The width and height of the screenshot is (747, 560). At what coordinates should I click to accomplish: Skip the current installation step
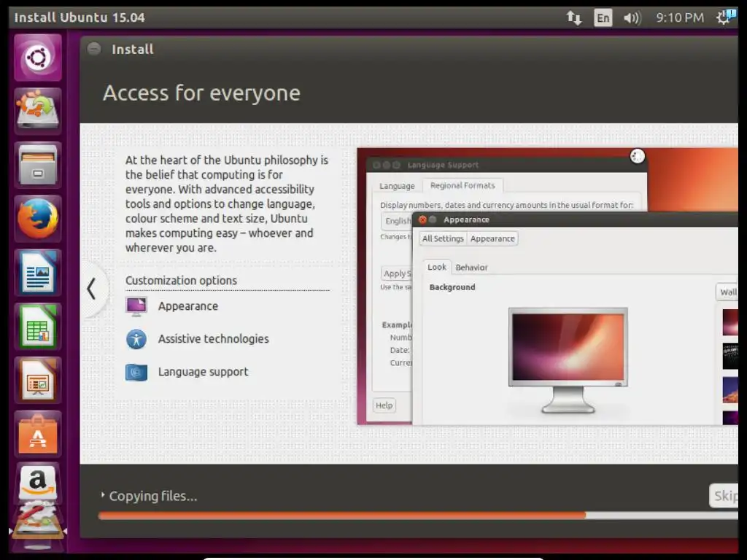(x=724, y=496)
